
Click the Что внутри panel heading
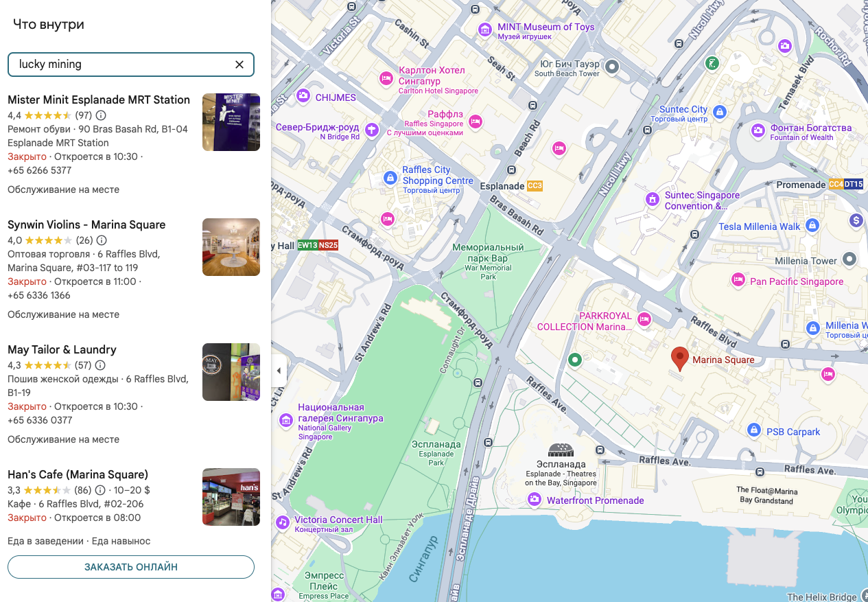49,25
